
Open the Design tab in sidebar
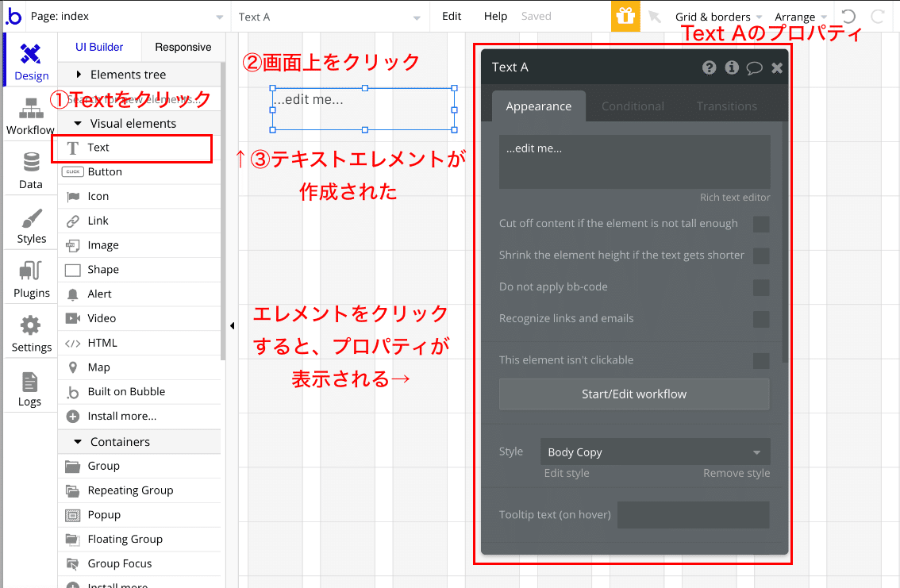[x=31, y=61]
